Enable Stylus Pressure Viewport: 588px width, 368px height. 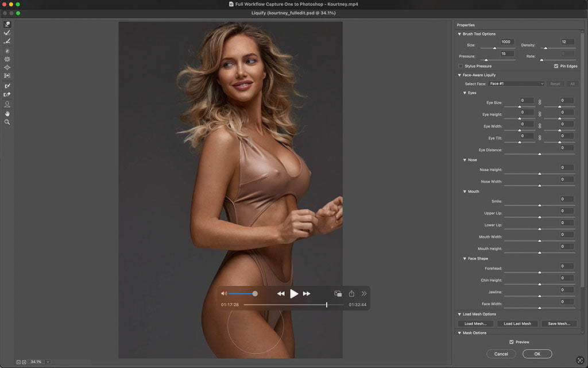(461, 66)
